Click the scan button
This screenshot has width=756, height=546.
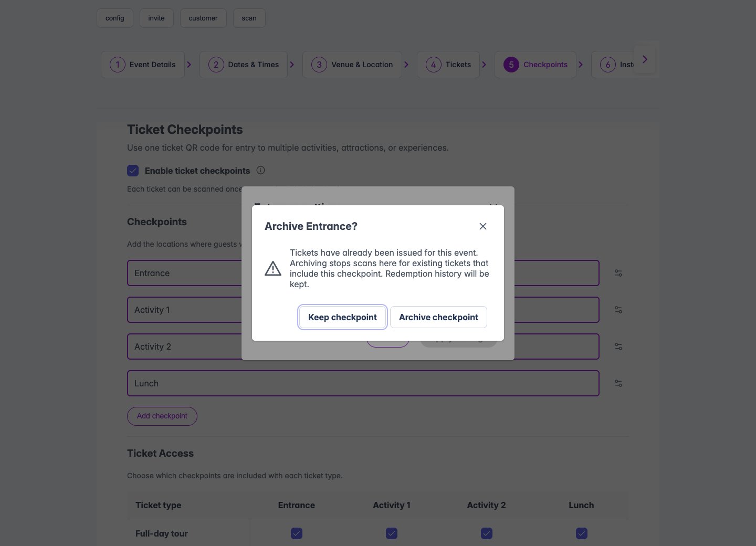pyautogui.click(x=249, y=18)
